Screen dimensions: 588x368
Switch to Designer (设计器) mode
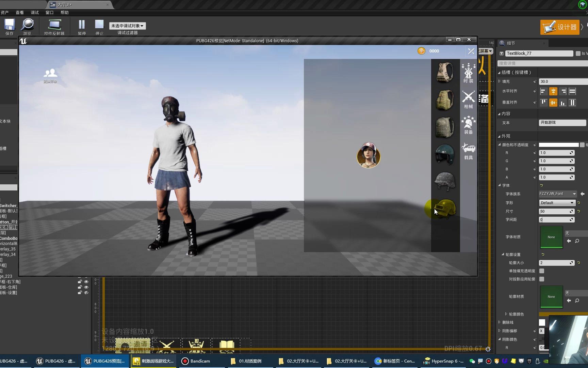tap(560, 27)
